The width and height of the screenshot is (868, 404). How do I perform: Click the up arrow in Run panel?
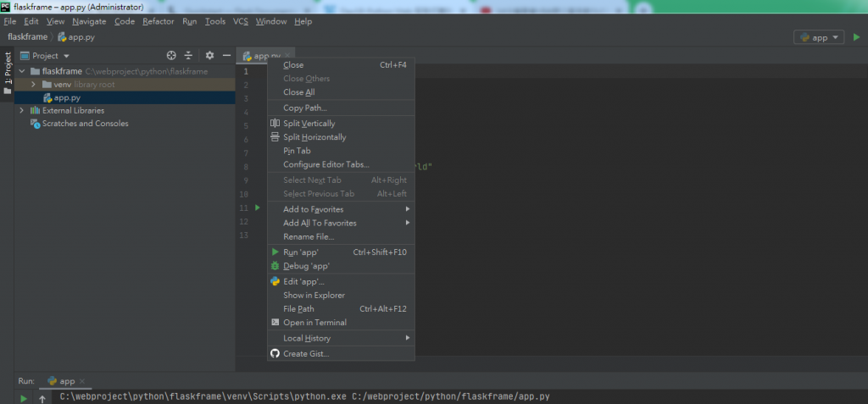[x=42, y=398]
